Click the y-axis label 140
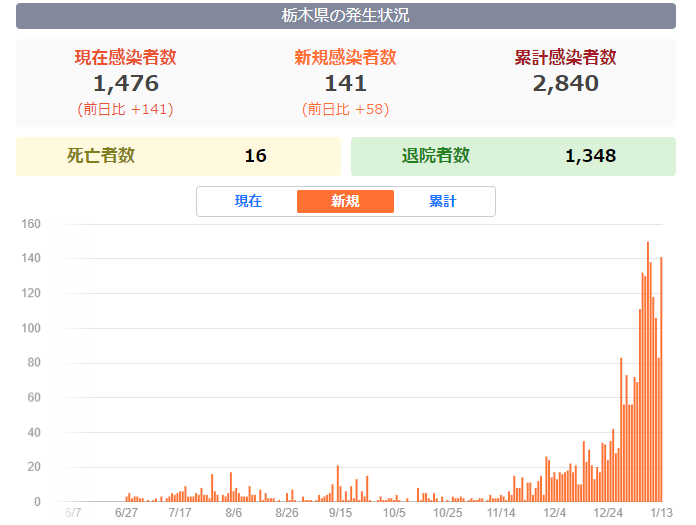This screenshot has width=696, height=525. (31, 258)
